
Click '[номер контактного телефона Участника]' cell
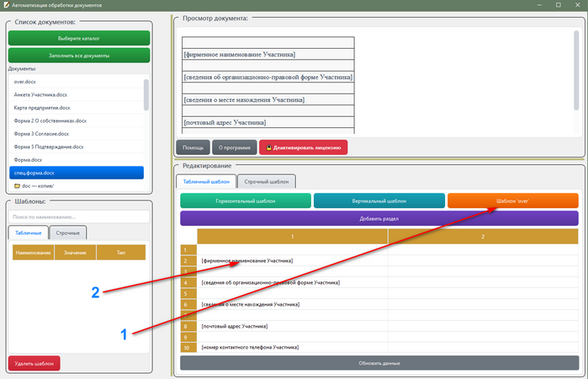[x=293, y=348]
